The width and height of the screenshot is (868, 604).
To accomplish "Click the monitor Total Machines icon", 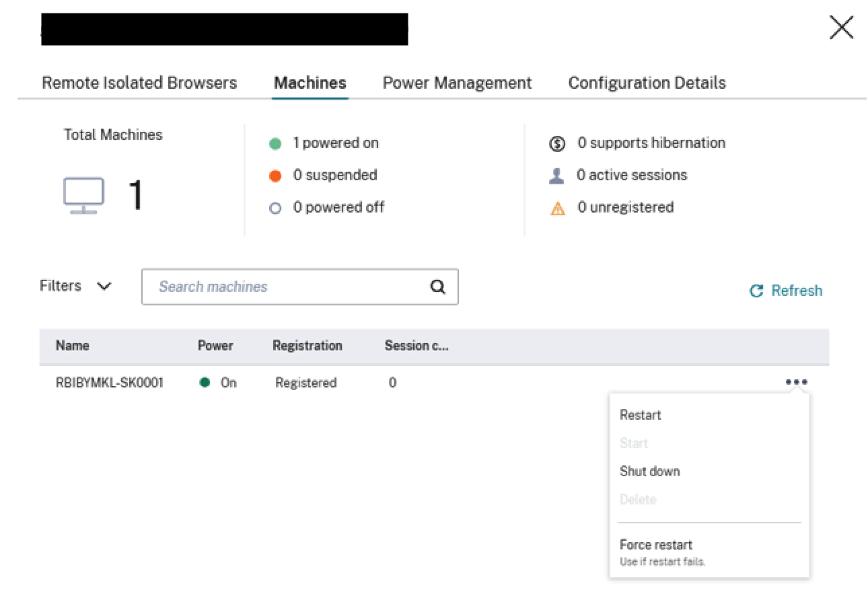I will coord(83,196).
